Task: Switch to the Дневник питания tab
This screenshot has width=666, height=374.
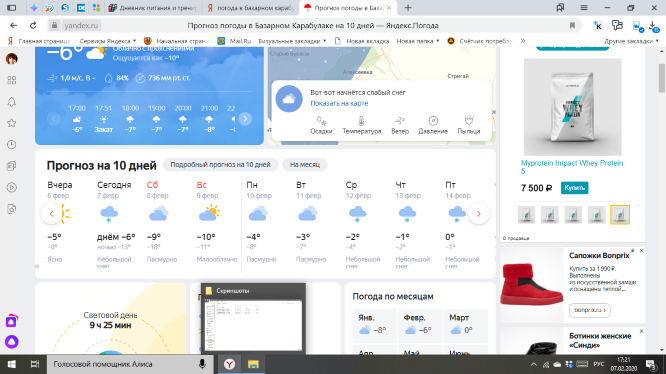Action: pos(153,8)
